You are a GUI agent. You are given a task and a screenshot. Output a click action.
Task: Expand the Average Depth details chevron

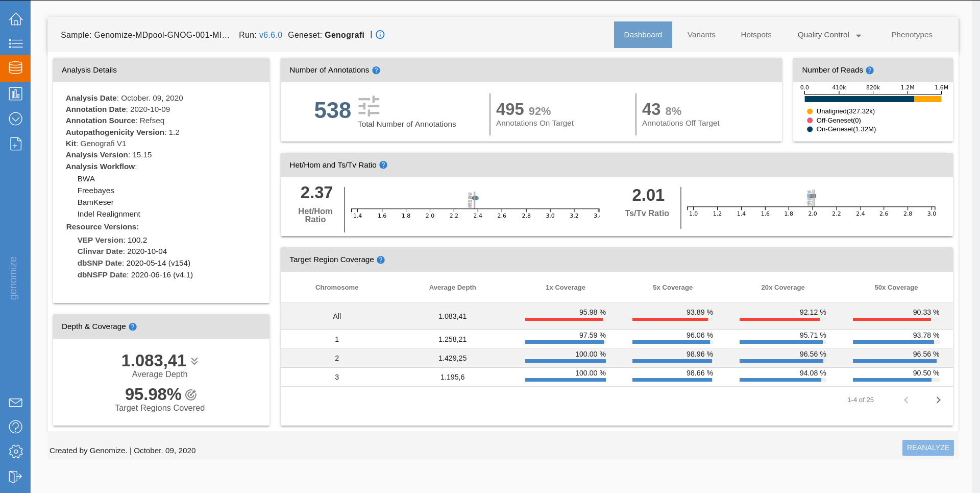(x=193, y=361)
